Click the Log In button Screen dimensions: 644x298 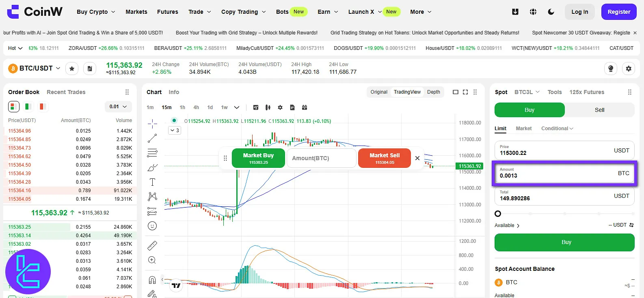pyautogui.click(x=580, y=12)
